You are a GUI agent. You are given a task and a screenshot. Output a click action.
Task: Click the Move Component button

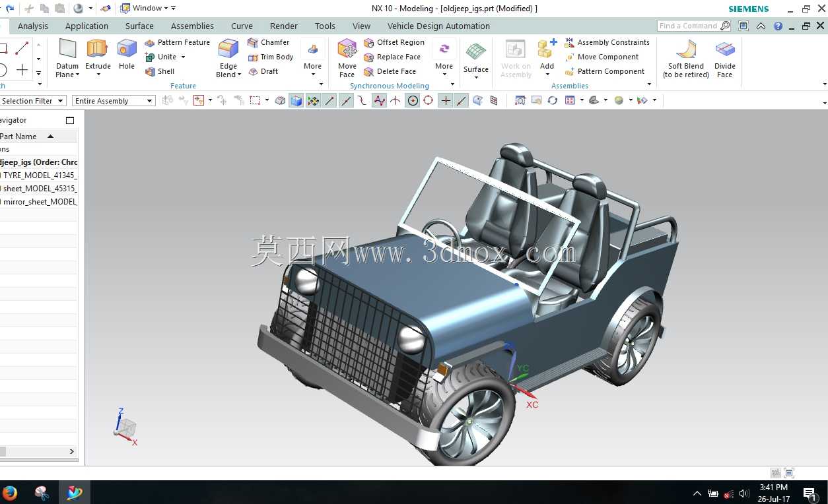[602, 57]
